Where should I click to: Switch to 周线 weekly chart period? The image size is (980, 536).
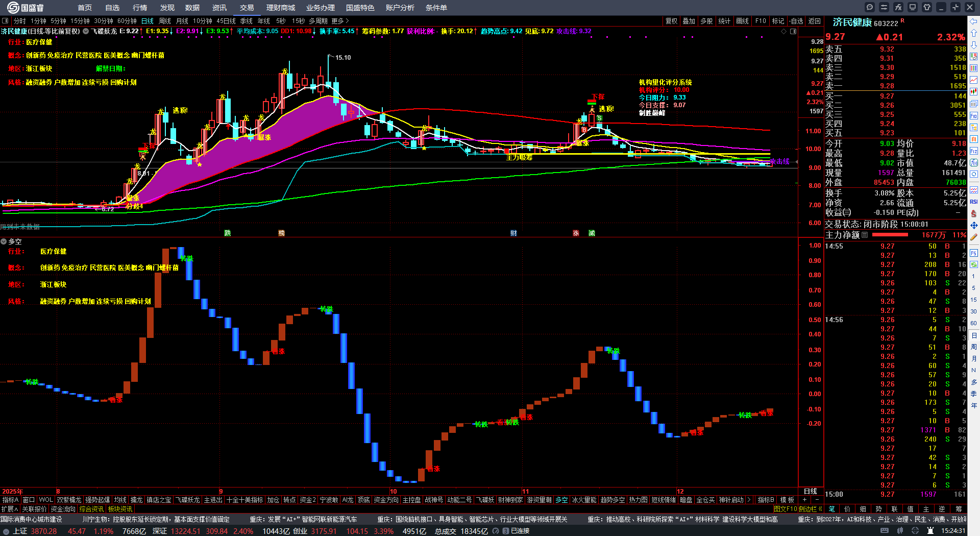tap(165, 21)
